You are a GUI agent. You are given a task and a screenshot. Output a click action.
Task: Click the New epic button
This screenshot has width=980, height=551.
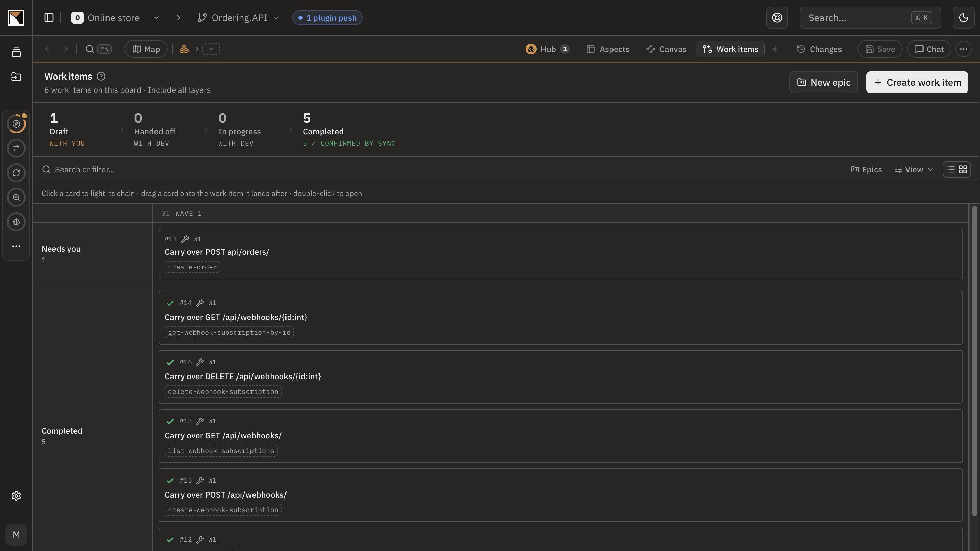(x=823, y=83)
